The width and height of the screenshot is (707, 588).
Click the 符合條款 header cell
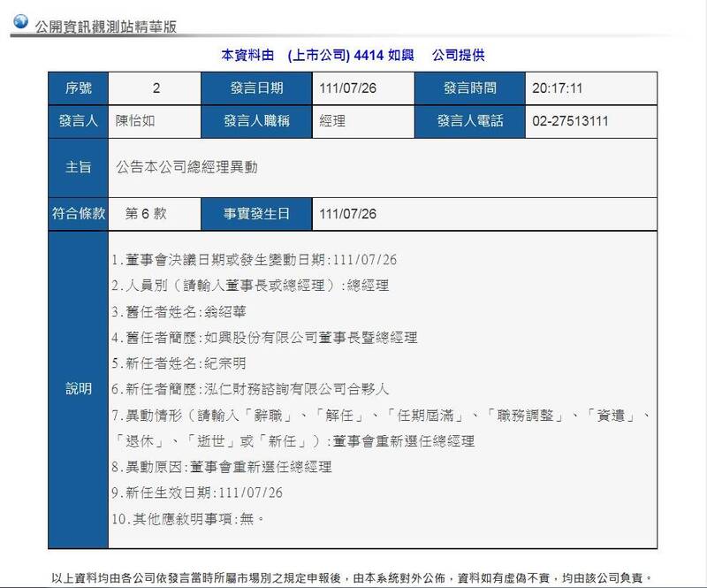[x=78, y=213]
